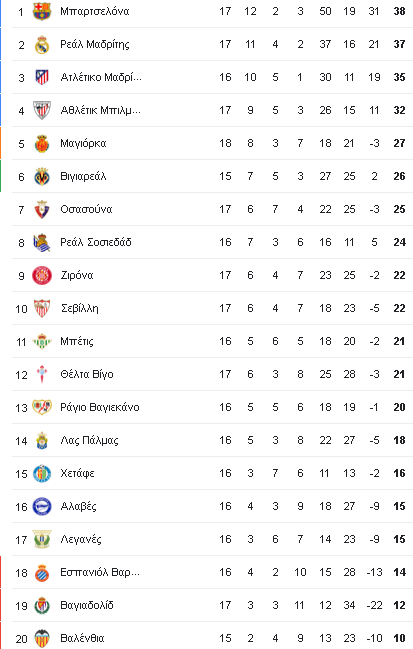
Task: Click the Alavés blue circular logo
Action: [42, 507]
